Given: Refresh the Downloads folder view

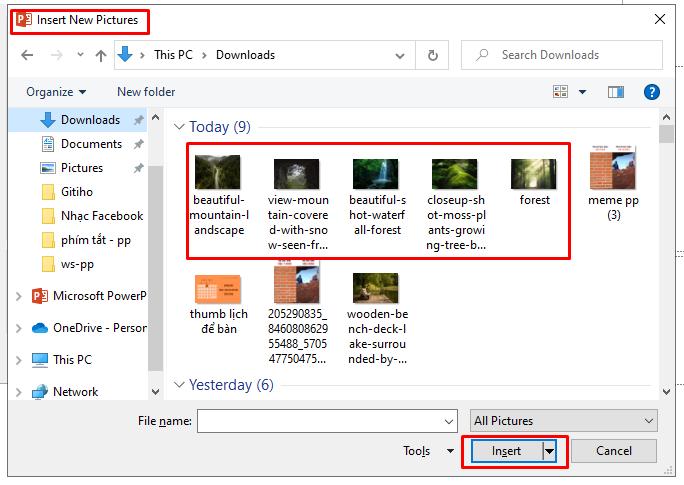Looking at the screenshot, I should click(432, 55).
